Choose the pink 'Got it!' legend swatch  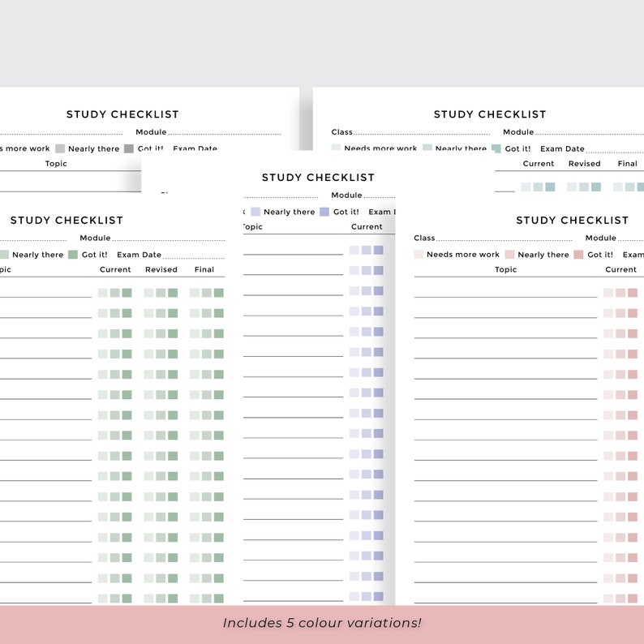(578, 254)
